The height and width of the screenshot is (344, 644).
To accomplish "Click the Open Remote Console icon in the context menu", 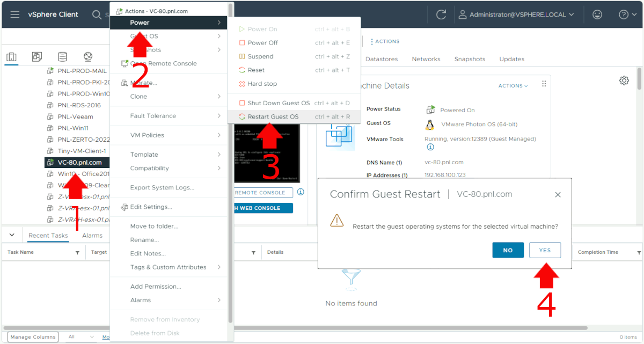I will [125, 64].
